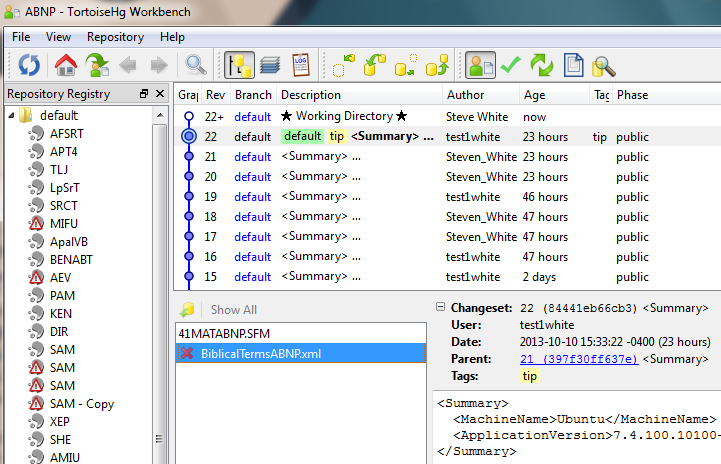Click the Refresh repository toolbar icon
Image resolution: width=721 pixels, height=464 pixels.
(x=29, y=66)
